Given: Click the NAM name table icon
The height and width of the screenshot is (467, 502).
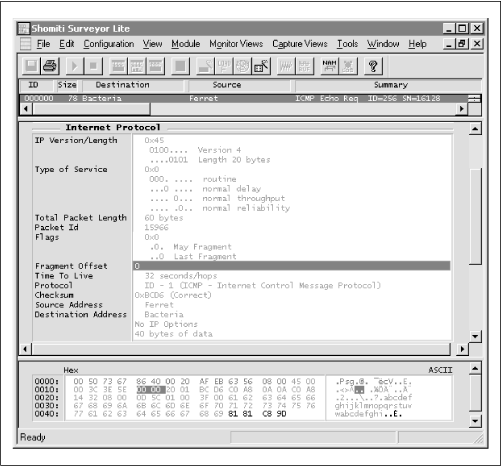Looking at the screenshot, I should tap(329, 66).
